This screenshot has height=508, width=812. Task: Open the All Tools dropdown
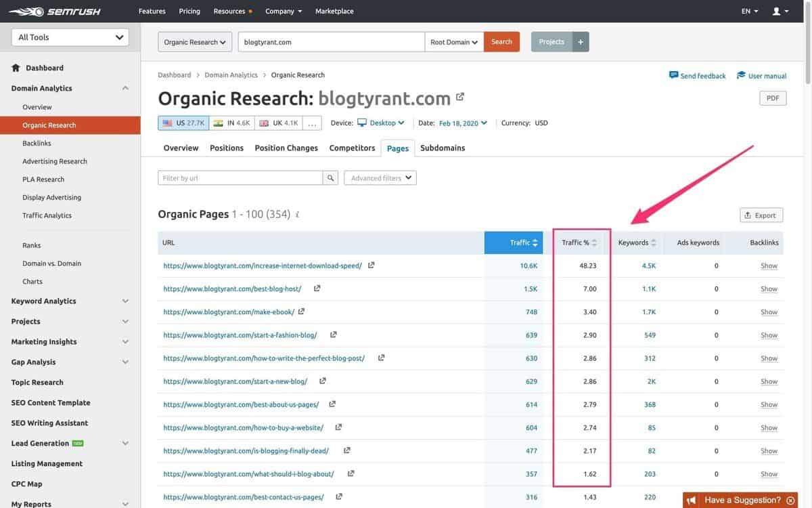point(70,37)
